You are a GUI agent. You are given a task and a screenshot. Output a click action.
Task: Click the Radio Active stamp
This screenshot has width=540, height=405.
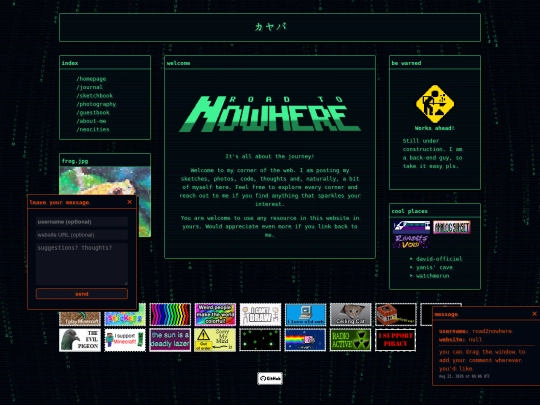tap(351, 340)
